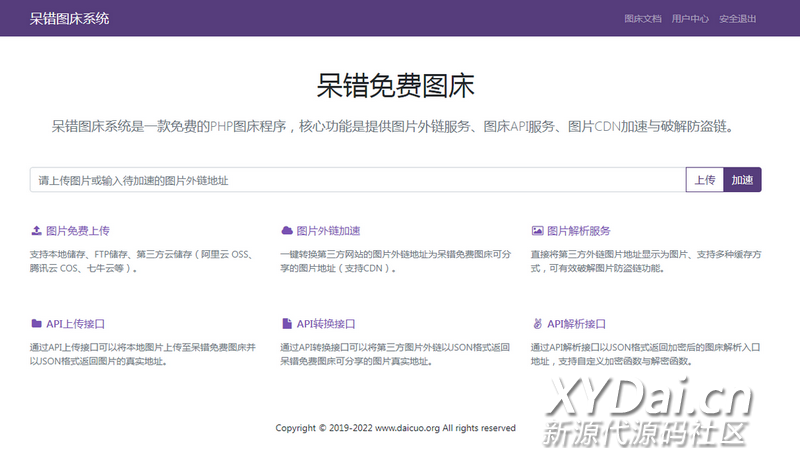The width and height of the screenshot is (800, 453).
Task: Select 安全退出 to log out
Action: tap(738, 18)
